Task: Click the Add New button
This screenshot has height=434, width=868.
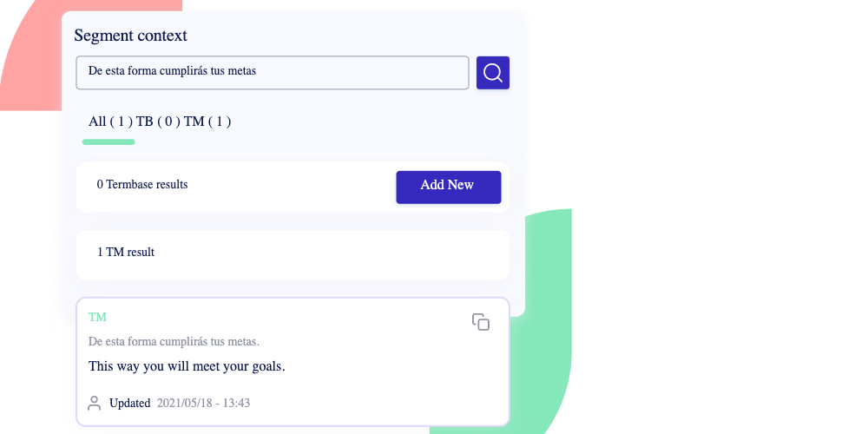Action: point(449,187)
